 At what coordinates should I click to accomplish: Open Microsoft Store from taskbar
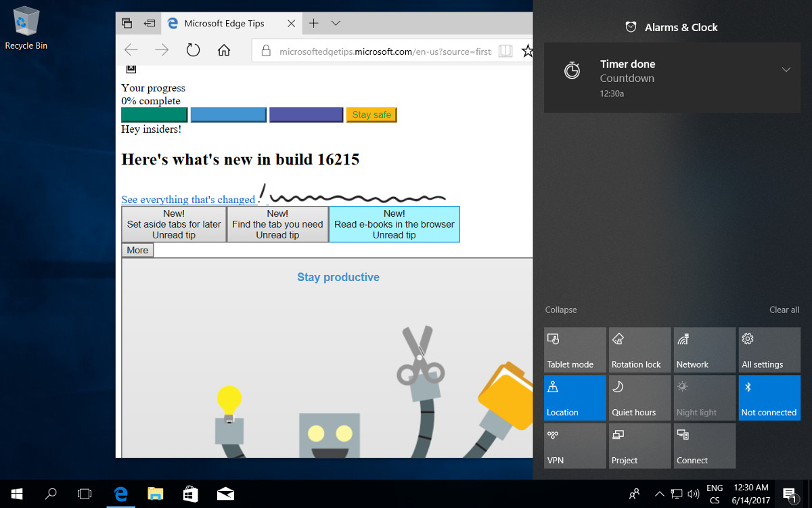pyautogui.click(x=191, y=494)
